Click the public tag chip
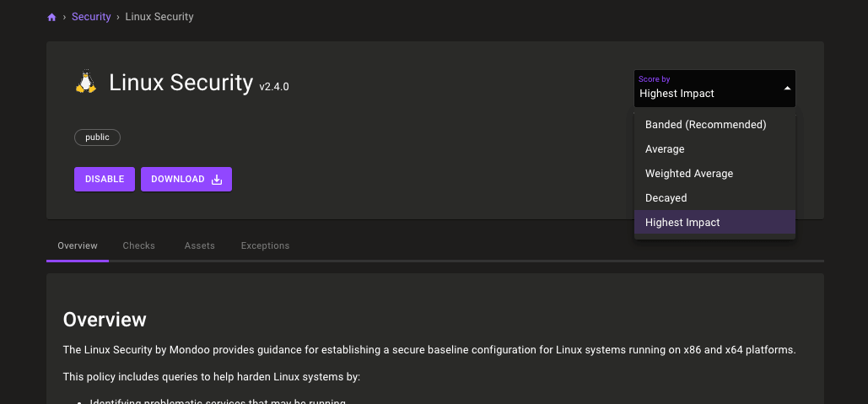 pos(97,137)
